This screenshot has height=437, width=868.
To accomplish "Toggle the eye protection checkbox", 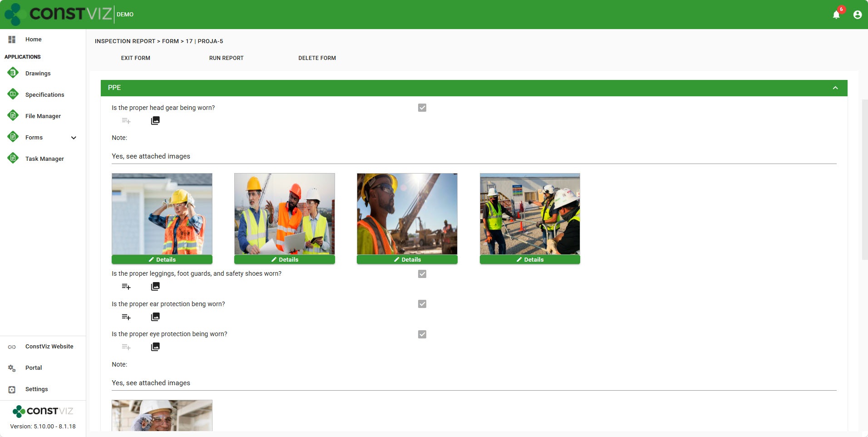I will click(422, 334).
